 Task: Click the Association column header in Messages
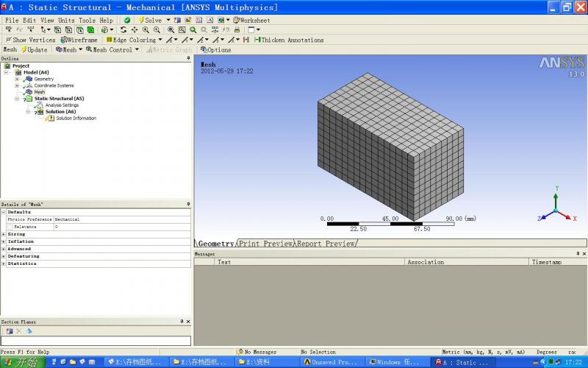[x=467, y=262]
